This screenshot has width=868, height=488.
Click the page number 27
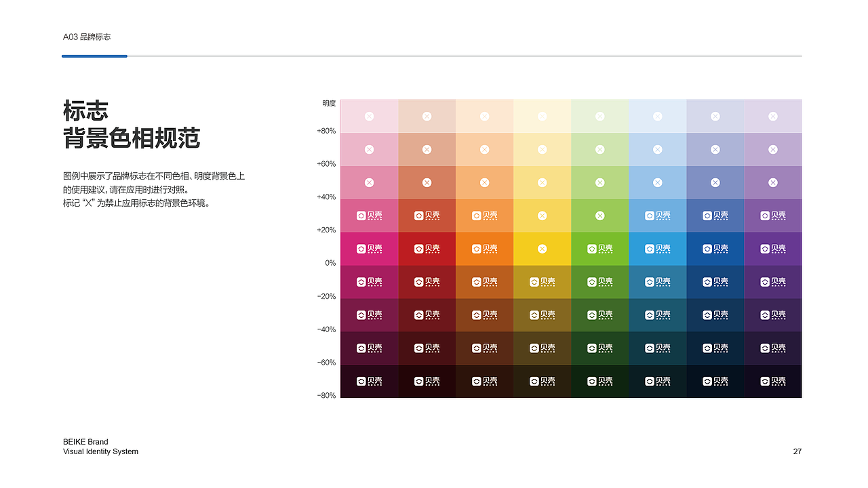pyautogui.click(x=797, y=451)
